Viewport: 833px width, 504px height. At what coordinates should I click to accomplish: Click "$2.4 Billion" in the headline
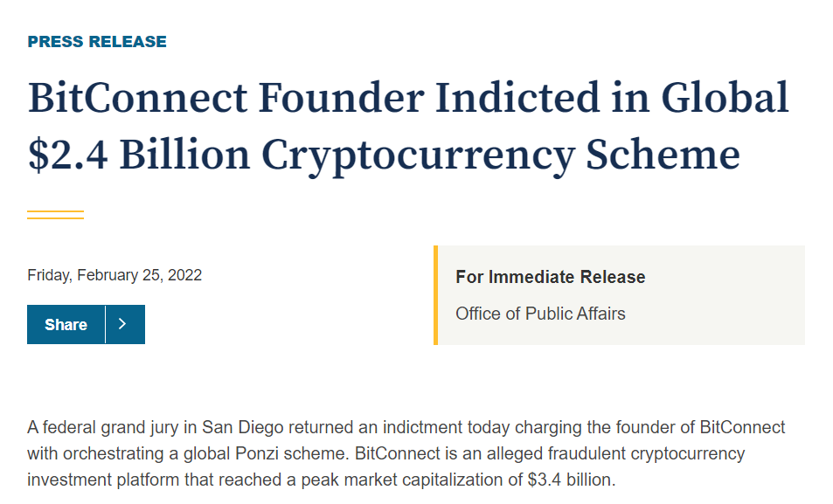click(x=138, y=155)
